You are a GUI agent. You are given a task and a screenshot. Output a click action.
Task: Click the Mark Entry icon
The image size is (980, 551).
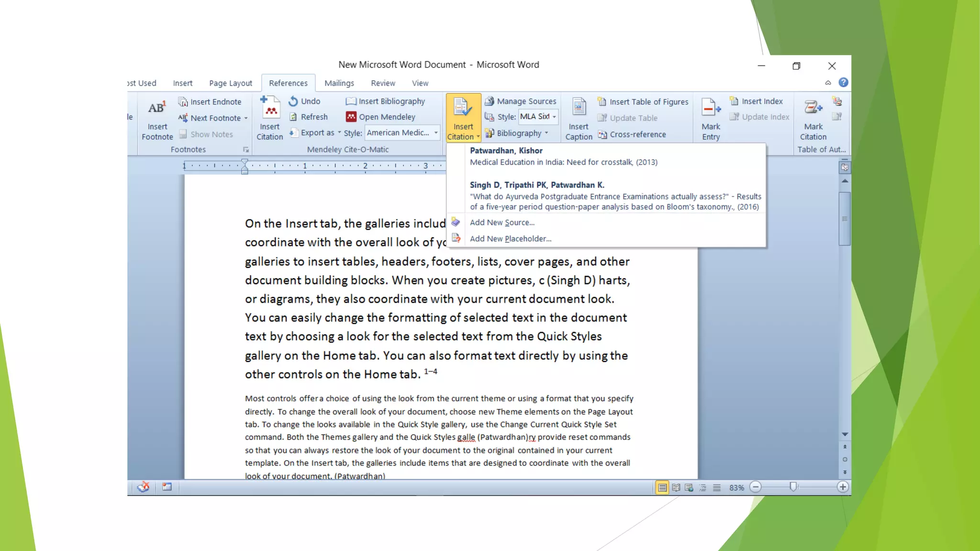click(711, 108)
